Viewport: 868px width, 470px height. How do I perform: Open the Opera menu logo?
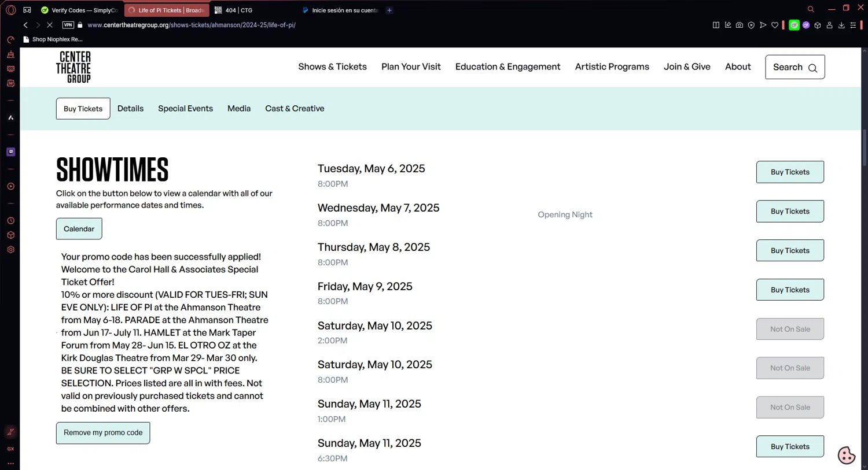pyautogui.click(x=10, y=10)
